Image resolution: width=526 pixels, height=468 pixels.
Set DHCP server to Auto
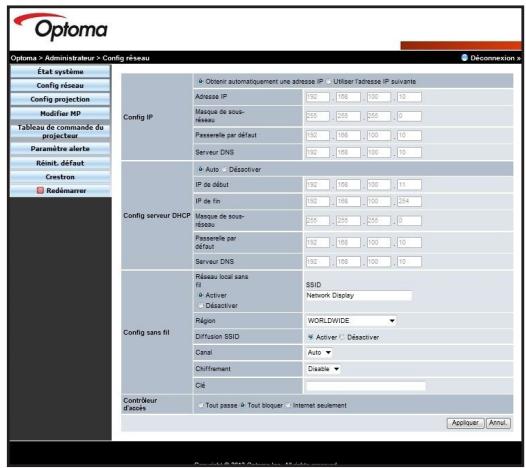point(201,169)
